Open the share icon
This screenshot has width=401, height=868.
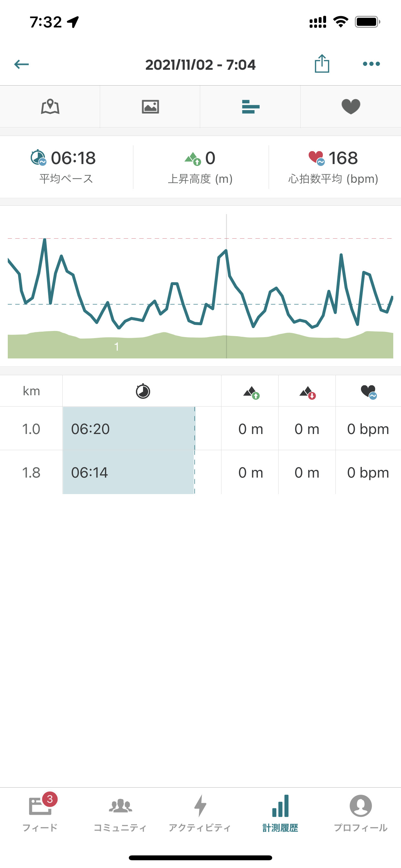tap(322, 64)
